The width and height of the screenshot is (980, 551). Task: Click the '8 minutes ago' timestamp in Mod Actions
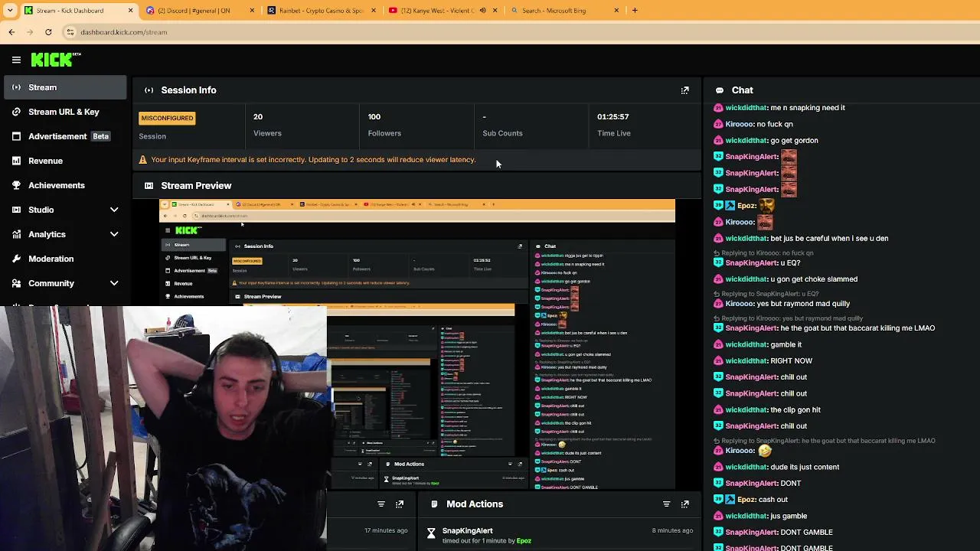coord(672,530)
